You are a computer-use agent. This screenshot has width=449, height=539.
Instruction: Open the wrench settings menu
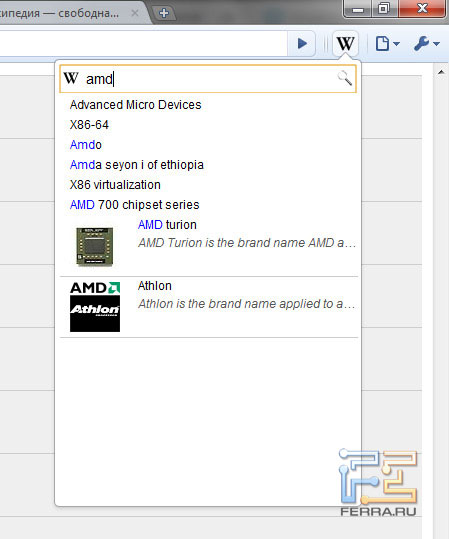pos(426,44)
